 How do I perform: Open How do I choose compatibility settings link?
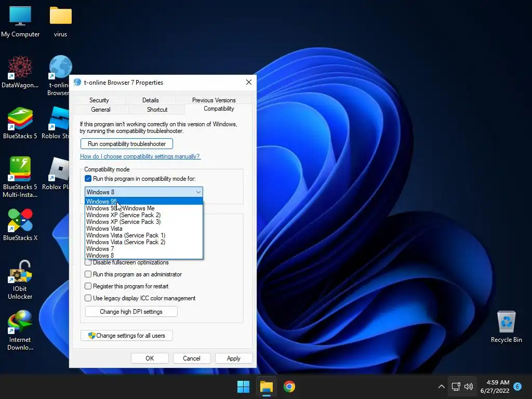click(x=140, y=156)
